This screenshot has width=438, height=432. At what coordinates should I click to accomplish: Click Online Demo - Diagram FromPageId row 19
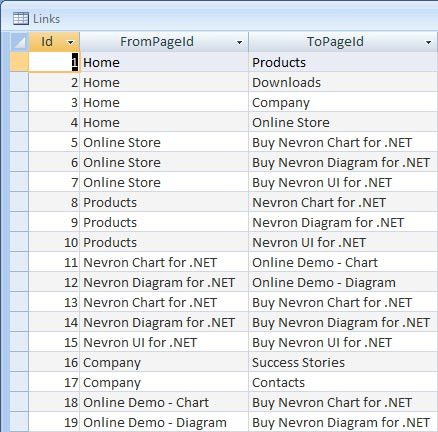(164, 422)
